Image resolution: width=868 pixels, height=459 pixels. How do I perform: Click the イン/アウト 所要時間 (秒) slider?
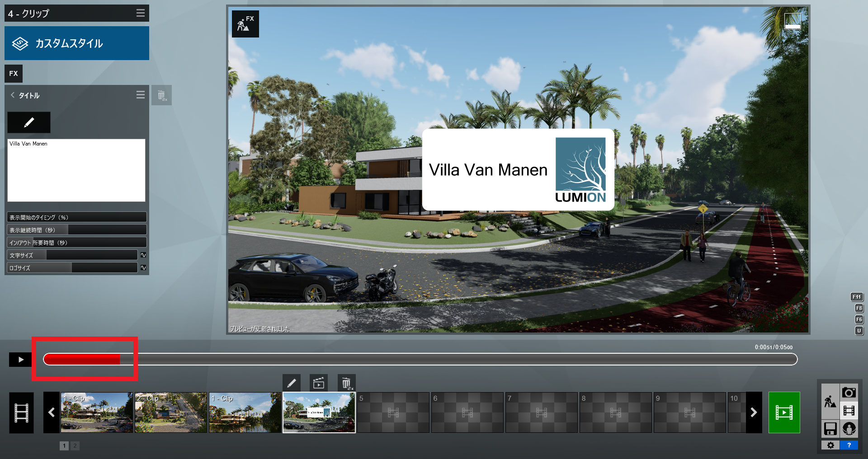click(x=77, y=242)
